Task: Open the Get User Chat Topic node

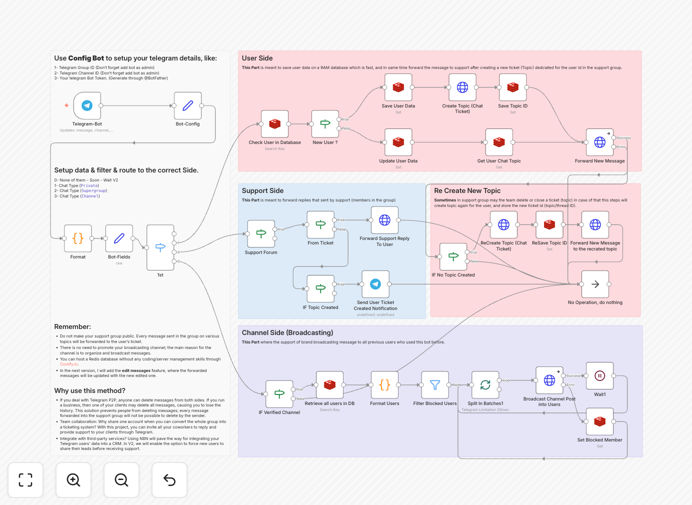Action: [x=499, y=142]
